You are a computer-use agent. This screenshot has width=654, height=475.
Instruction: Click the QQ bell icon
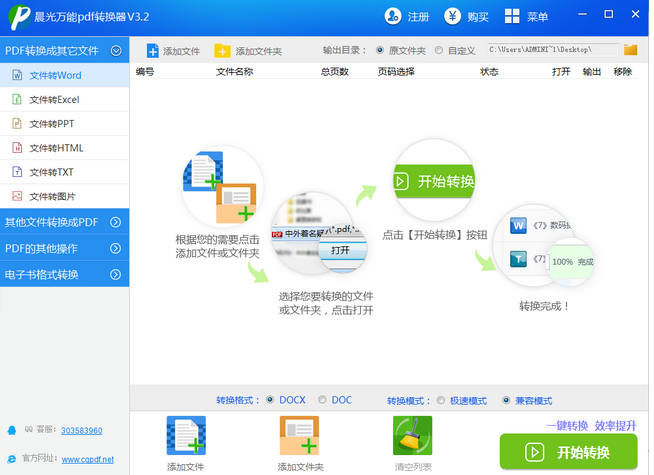12,430
